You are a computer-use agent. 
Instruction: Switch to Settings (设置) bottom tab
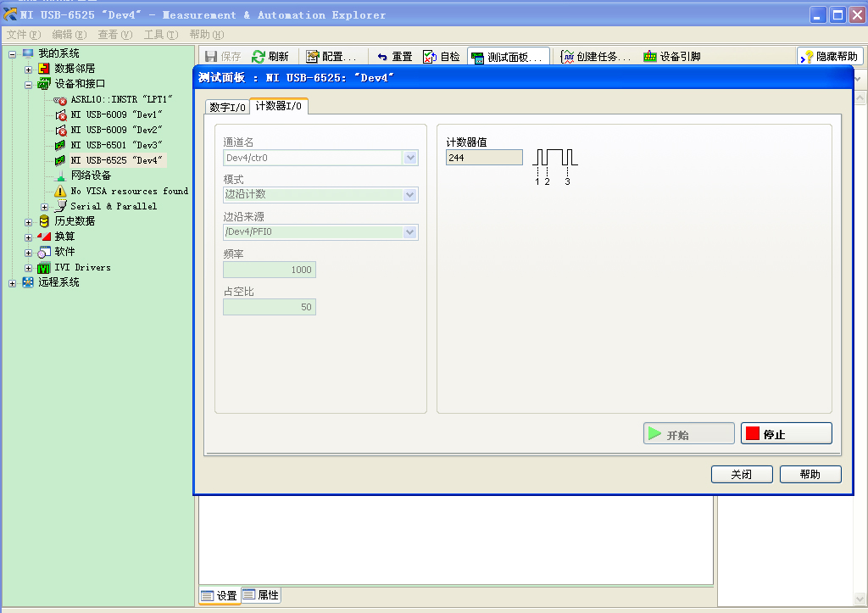click(x=220, y=595)
